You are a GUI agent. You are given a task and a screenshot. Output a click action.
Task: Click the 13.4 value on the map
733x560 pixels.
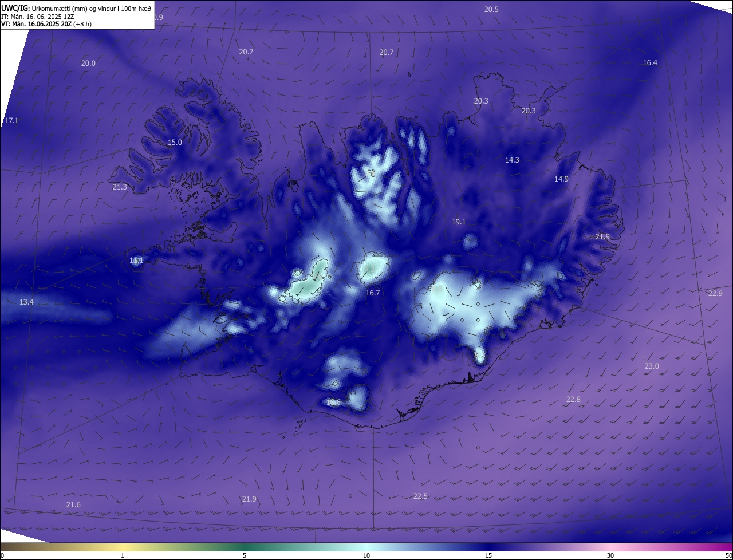[26, 302]
